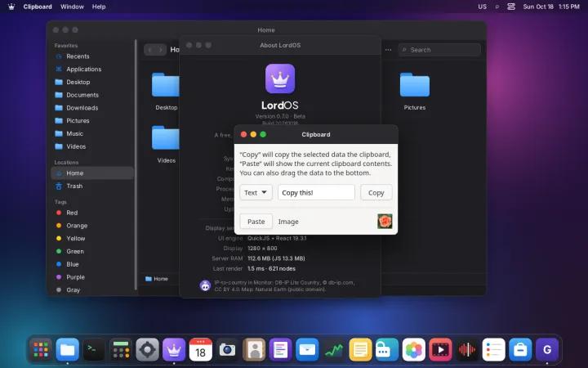Open the voice recorder waveform dock icon
The height and width of the screenshot is (368, 588).
click(x=467, y=350)
